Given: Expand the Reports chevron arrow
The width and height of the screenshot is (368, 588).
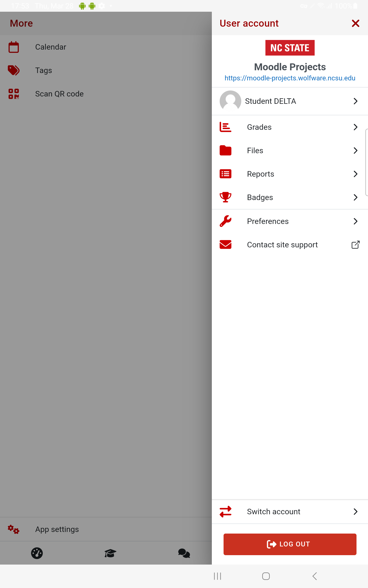Looking at the screenshot, I should click(355, 174).
